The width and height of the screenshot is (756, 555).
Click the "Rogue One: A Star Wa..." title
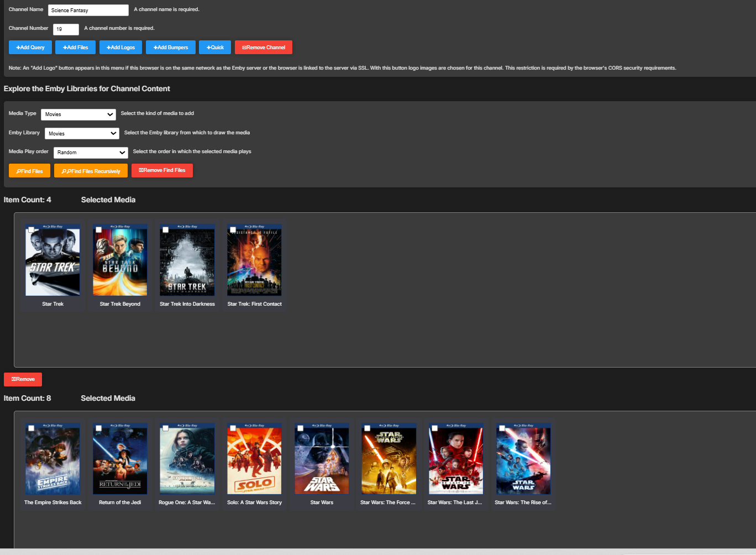coord(187,502)
